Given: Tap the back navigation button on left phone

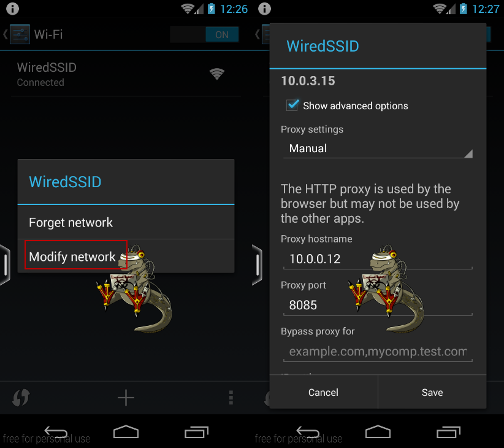Looking at the screenshot, I should click(x=56, y=432).
